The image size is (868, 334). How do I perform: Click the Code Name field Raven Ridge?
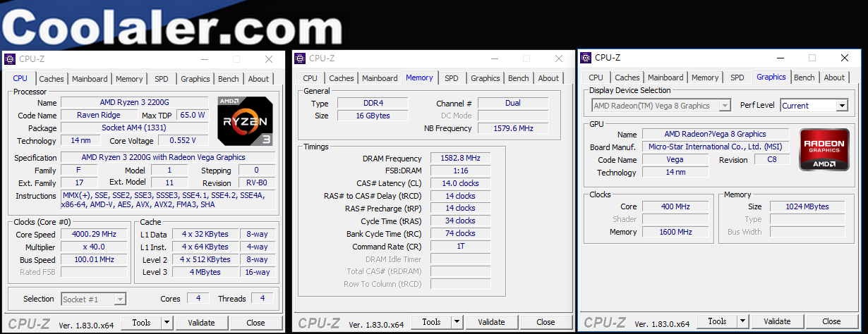coord(99,115)
